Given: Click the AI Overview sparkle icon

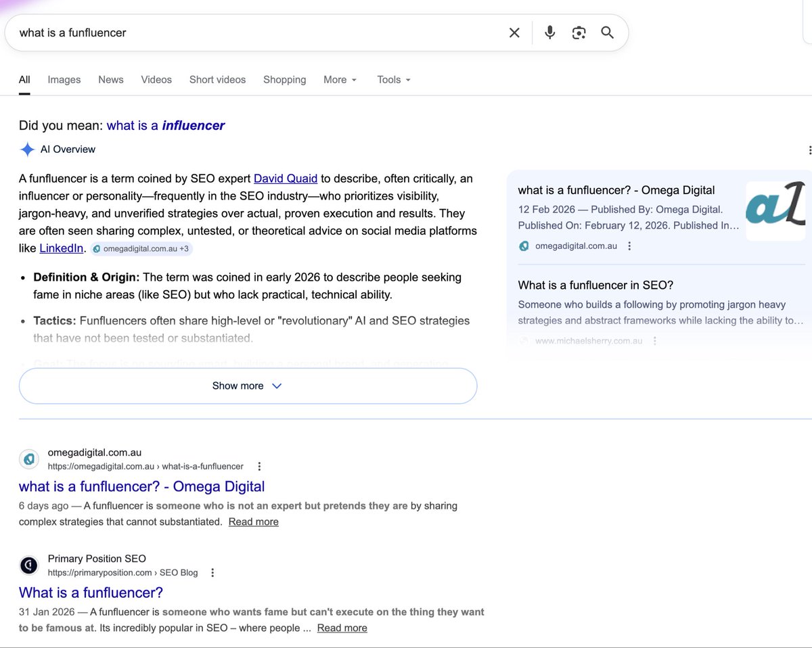Looking at the screenshot, I should tap(27, 149).
